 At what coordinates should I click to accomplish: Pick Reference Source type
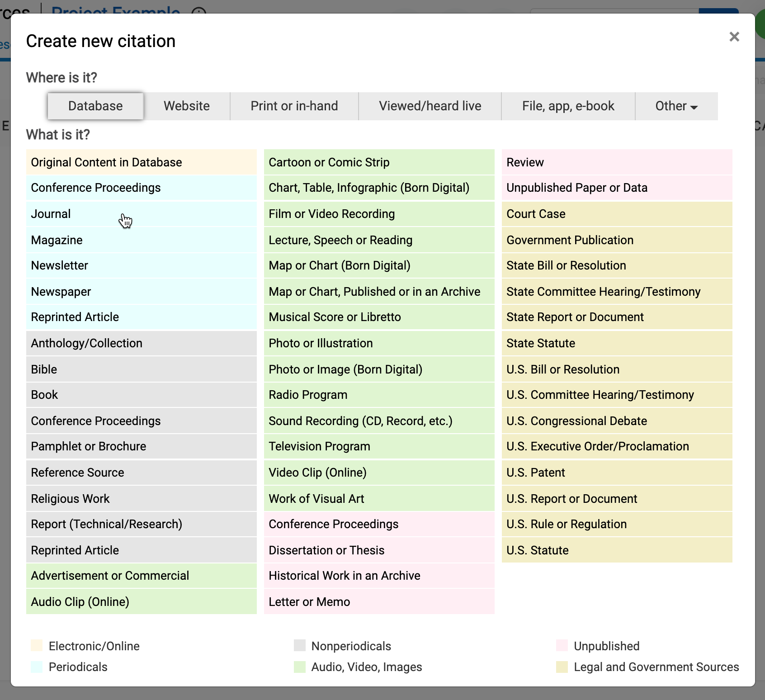pos(142,473)
